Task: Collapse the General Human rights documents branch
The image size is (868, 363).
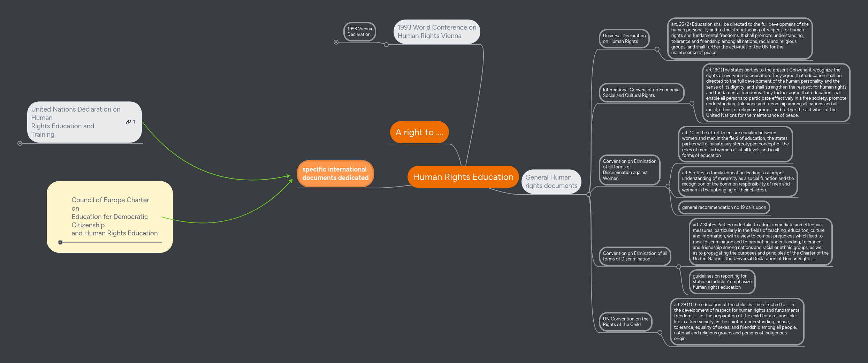Action: [x=589, y=195]
